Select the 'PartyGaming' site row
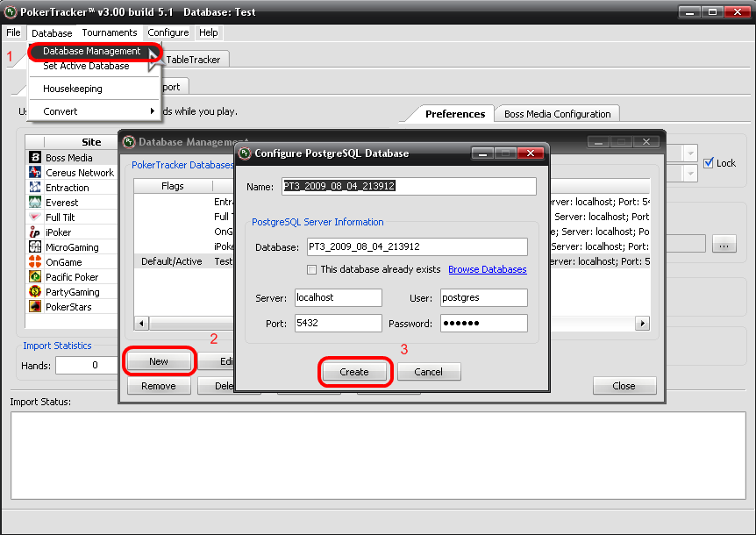Screen dimensions: 756x535 coord(72,292)
